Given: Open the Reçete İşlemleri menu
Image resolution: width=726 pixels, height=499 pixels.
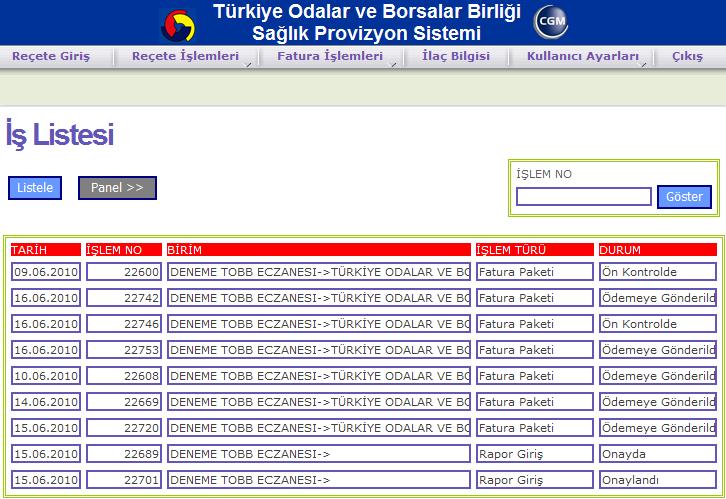Looking at the screenshot, I should [185, 56].
